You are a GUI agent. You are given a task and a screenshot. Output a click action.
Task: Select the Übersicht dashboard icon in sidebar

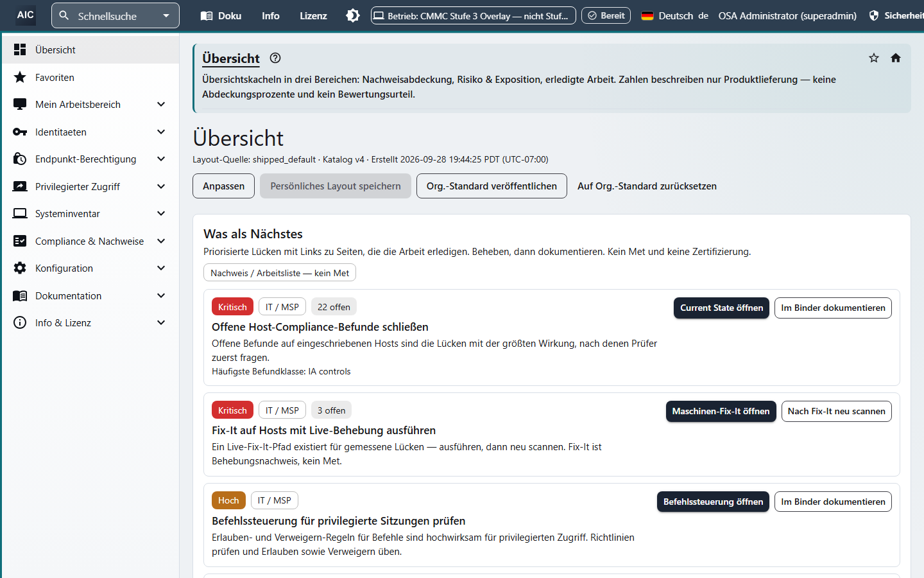(x=20, y=49)
